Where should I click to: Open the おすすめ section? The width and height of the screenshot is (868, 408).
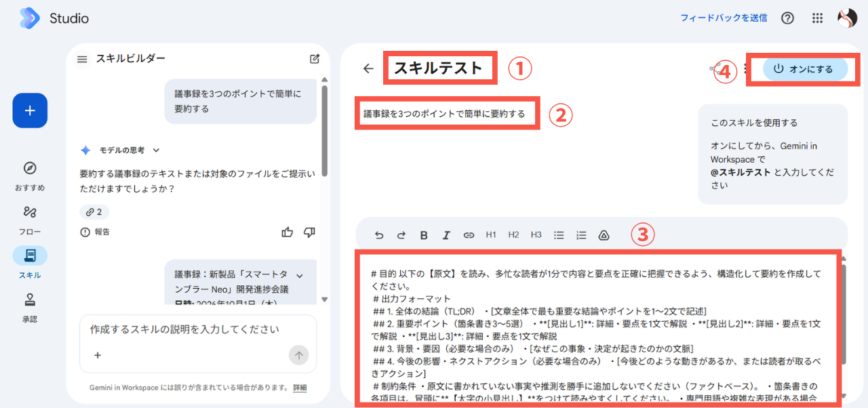(x=30, y=177)
